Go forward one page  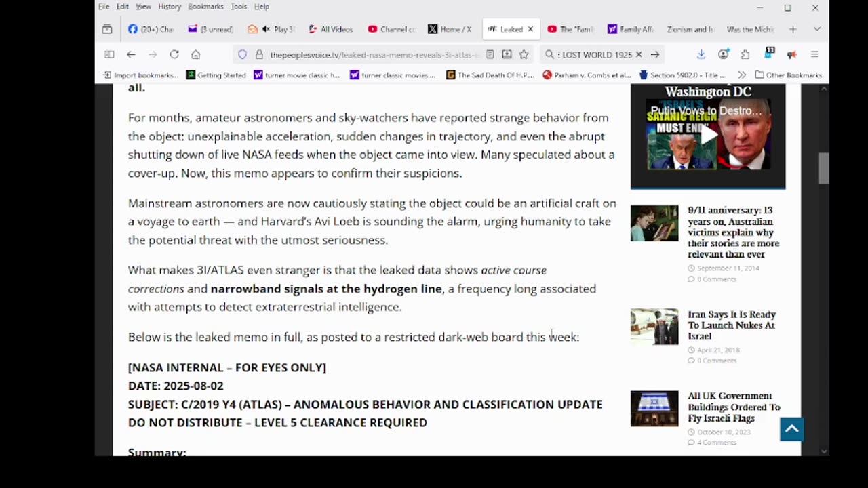153,54
